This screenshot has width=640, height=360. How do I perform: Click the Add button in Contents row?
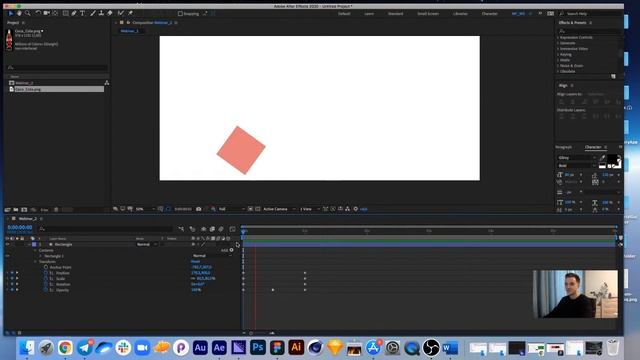click(x=231, y=250)
